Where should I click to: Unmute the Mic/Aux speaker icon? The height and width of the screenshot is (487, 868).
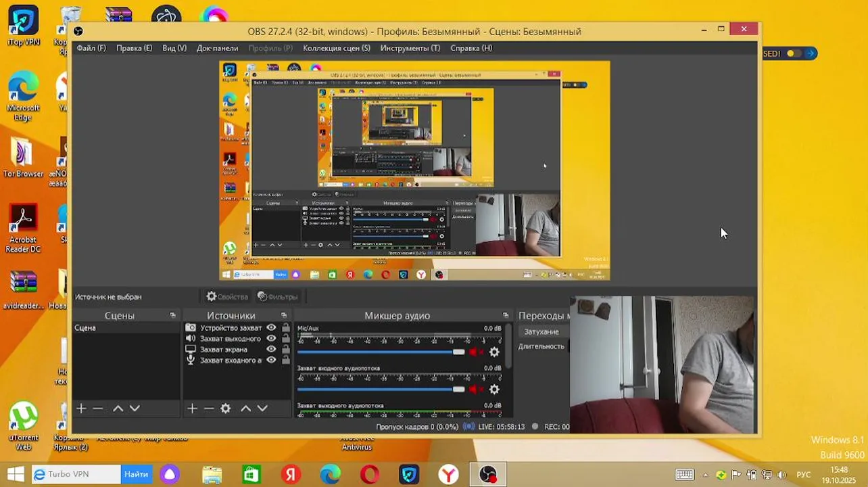(x=476, y=352)
